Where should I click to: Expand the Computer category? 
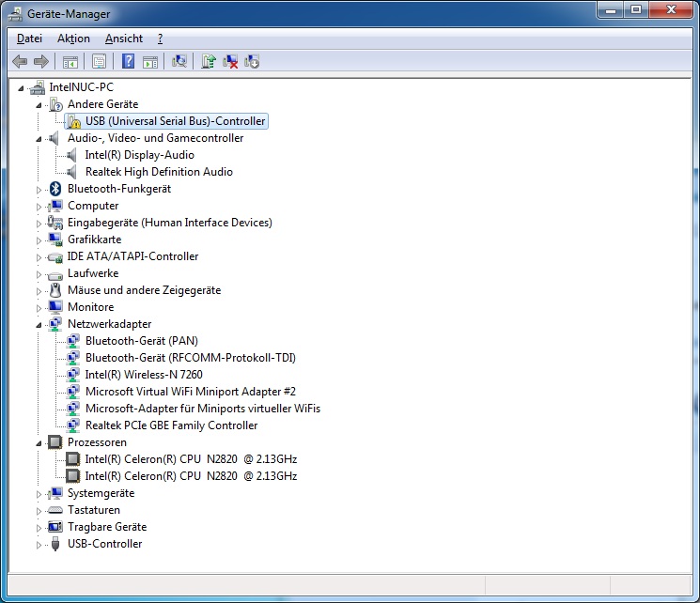39,207
